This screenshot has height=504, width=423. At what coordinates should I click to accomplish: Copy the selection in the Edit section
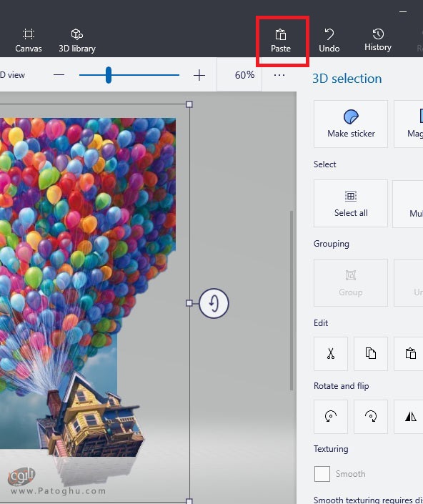(x=371, y=354)
